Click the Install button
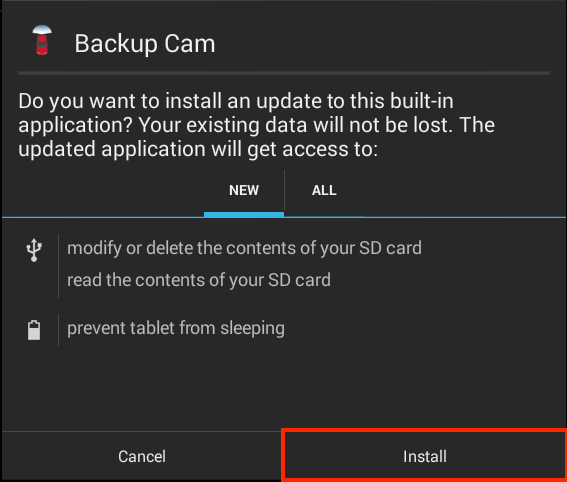 click(x=425, y=456)
